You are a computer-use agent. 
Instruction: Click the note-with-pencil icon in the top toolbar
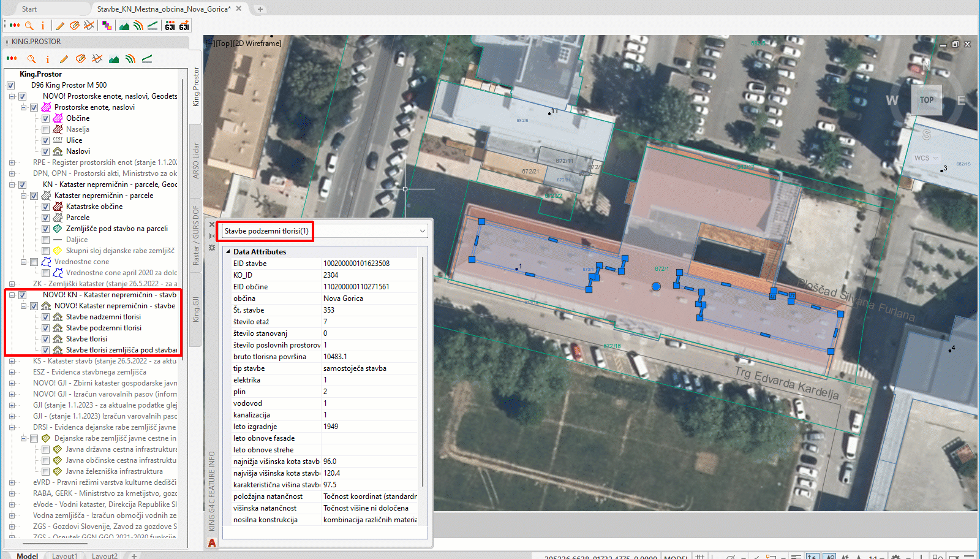point(74,25)
